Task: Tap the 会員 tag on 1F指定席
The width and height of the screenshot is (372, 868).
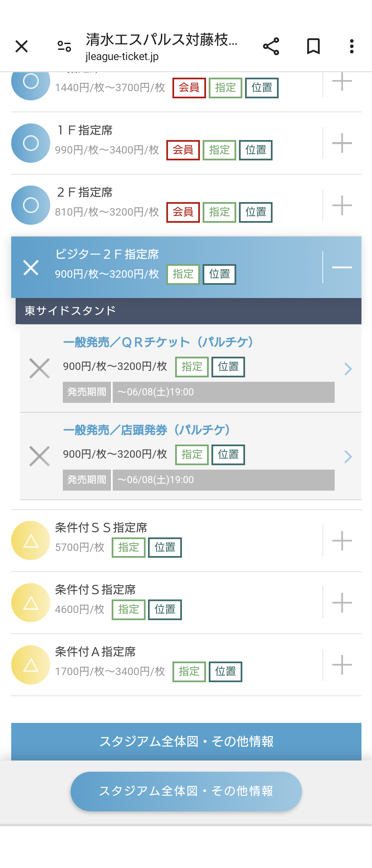Action: tap(183, 150)
